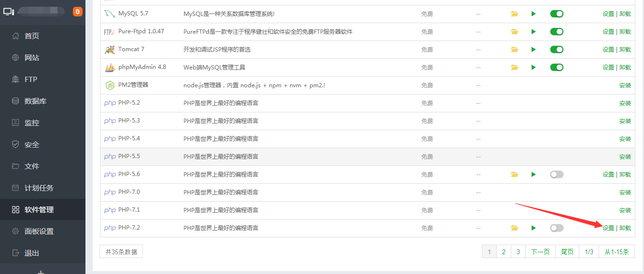Click the MySQL dolphin logo icon

click(x=110, y=14)
